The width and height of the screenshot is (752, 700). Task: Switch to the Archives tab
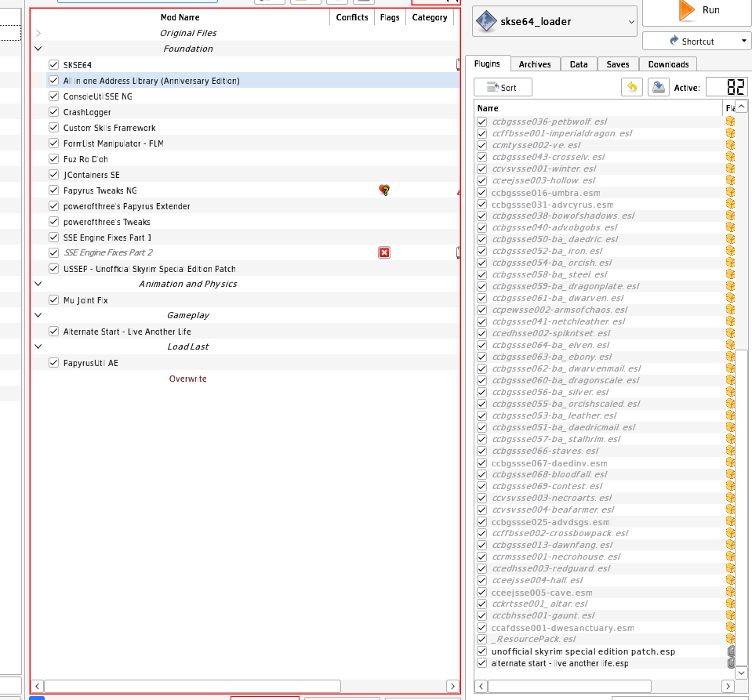tap(535, 64)
